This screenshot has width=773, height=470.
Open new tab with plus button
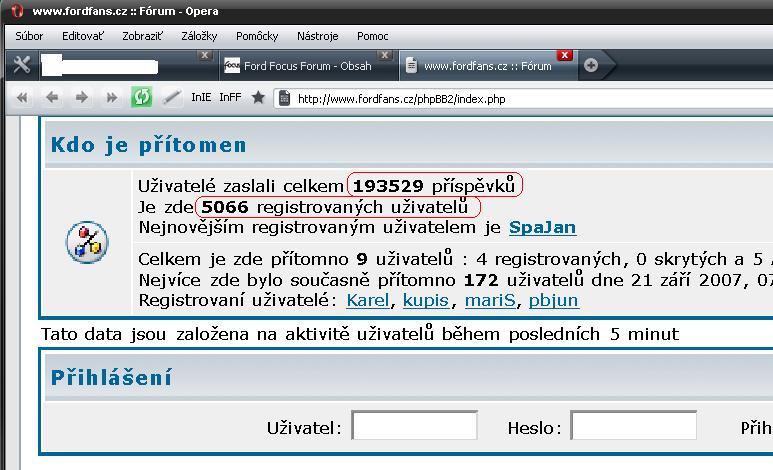pos(591,66)
